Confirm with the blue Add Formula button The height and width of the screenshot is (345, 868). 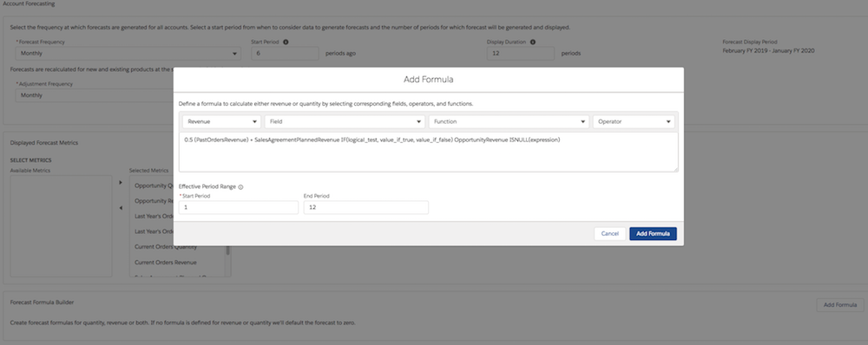click(x=653, y=234)
